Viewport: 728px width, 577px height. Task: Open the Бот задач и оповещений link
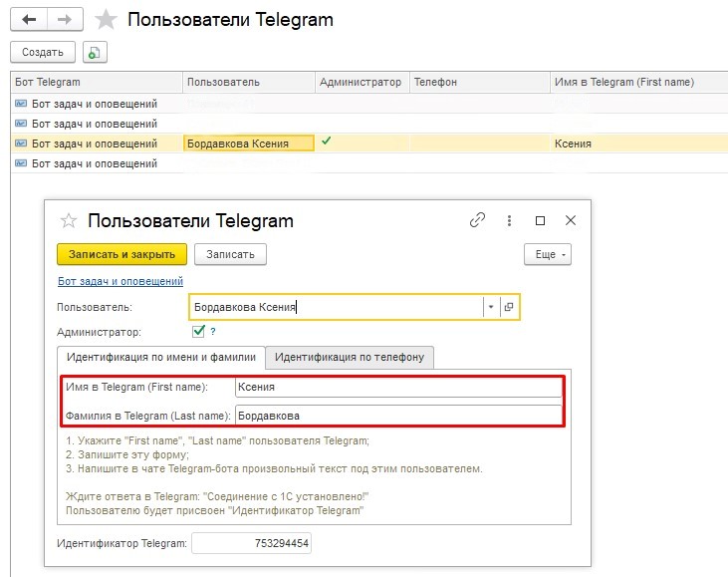[x=120, y=282]
